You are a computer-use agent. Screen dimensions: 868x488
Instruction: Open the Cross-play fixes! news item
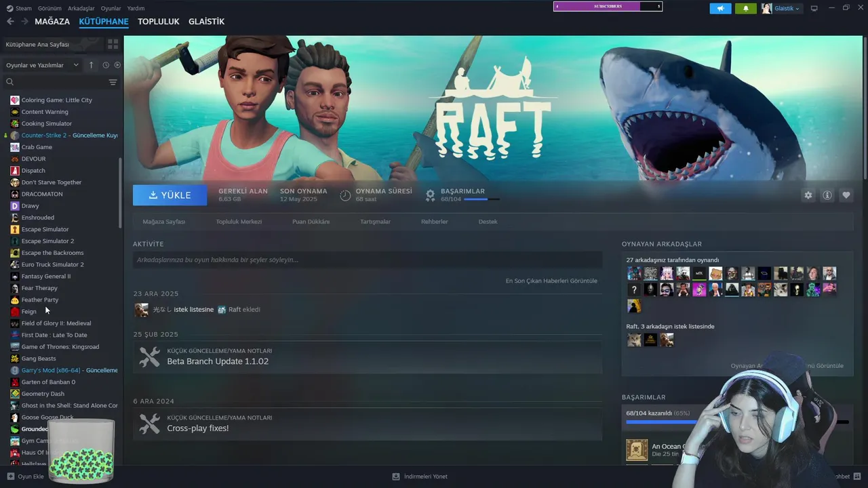[368, 424]
